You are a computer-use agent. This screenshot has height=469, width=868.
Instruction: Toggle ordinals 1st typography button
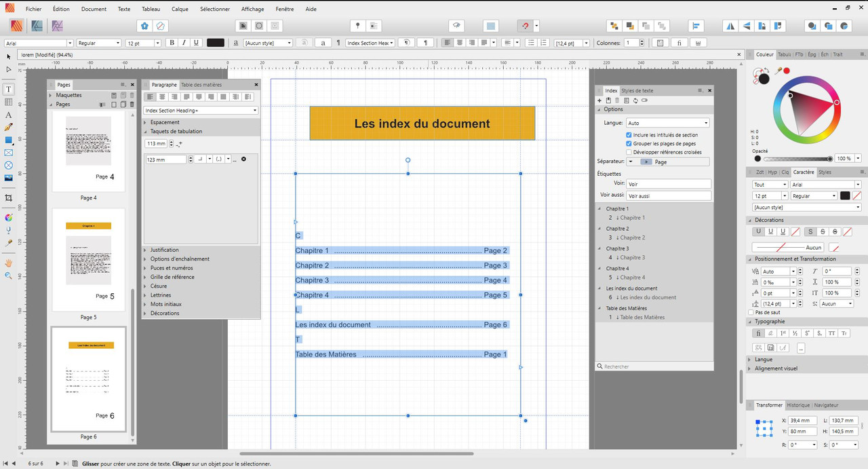783,333
